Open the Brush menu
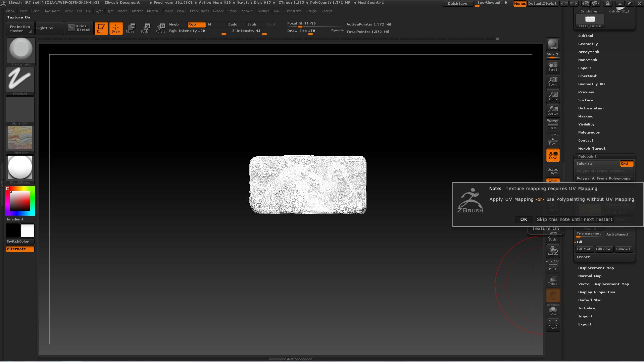Screen dimensions: 644x362 [23, 11]
